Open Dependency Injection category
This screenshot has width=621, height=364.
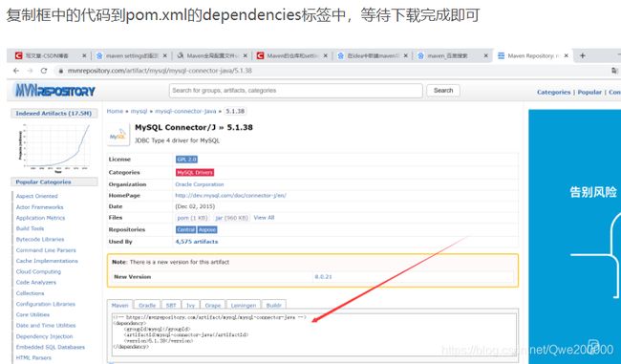[44, 336]
